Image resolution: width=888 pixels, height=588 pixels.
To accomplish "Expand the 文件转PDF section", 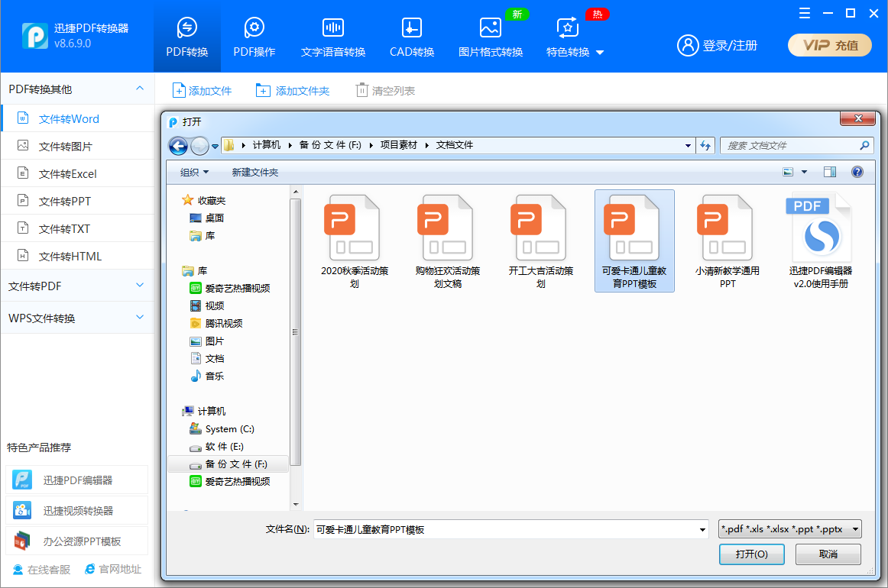I will tap(78, 286).
